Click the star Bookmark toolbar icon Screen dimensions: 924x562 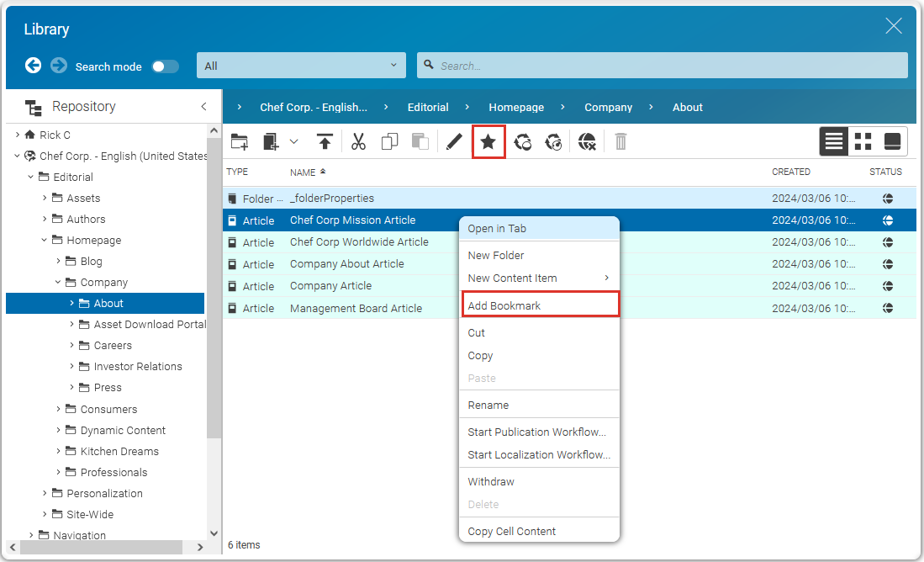pos(488,142)
